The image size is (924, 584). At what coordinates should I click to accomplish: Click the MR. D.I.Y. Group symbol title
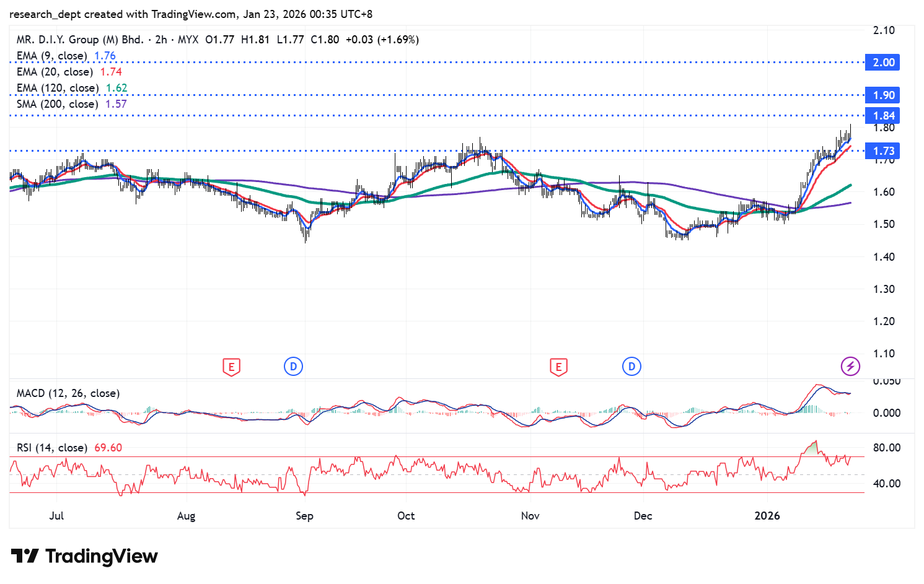point(80,40)
